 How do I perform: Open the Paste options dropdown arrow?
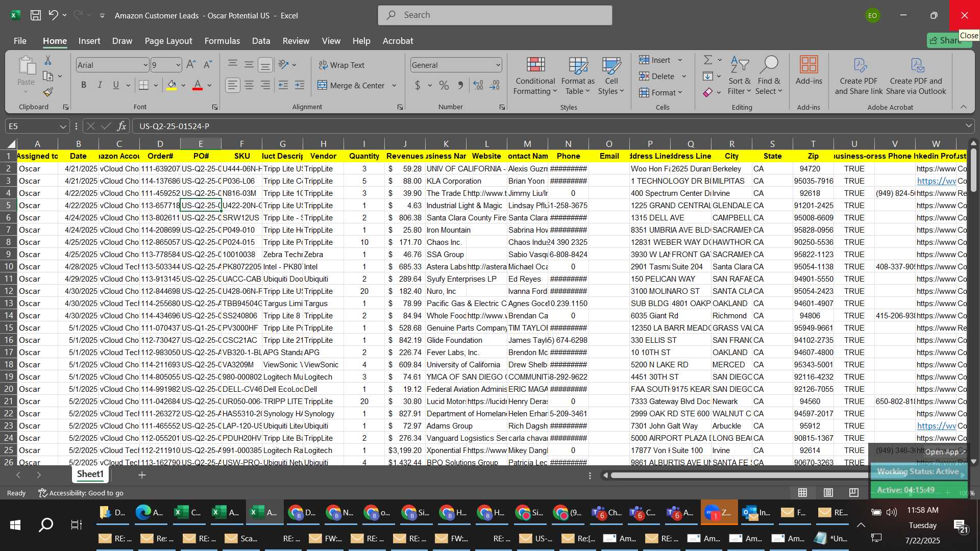point(26,92)
